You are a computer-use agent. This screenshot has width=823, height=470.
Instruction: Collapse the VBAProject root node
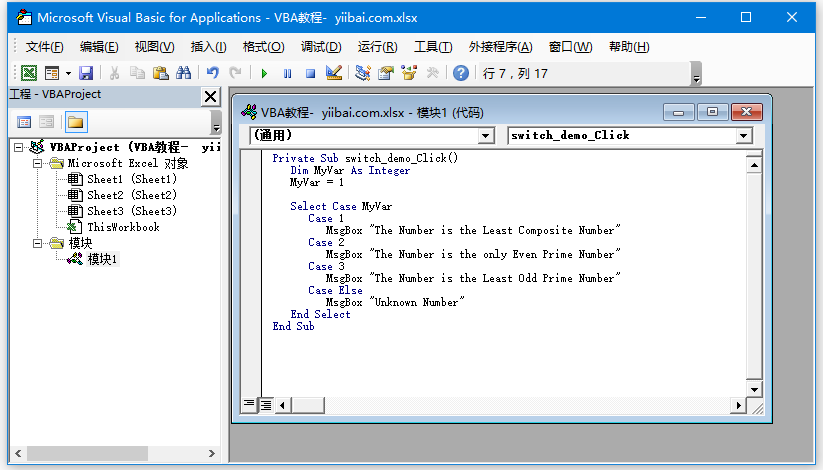(x=19, y=148)
